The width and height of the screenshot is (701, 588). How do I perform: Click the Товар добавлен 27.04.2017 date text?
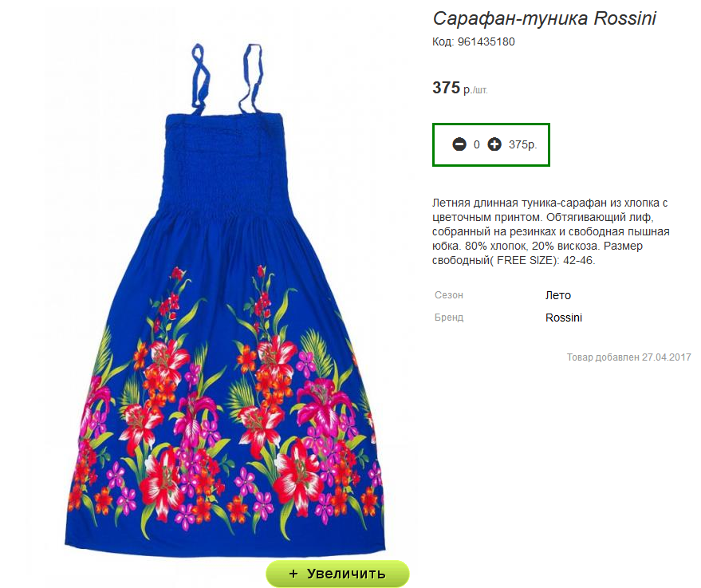pos(629,357)
